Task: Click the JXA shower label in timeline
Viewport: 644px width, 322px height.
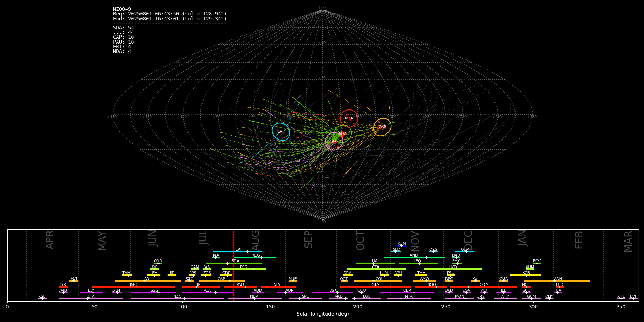Action: [216, 255]
